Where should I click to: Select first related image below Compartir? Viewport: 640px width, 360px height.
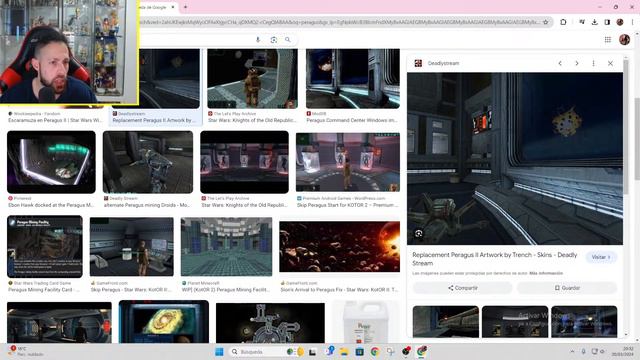pyautogui.click(x=445, y=322)
